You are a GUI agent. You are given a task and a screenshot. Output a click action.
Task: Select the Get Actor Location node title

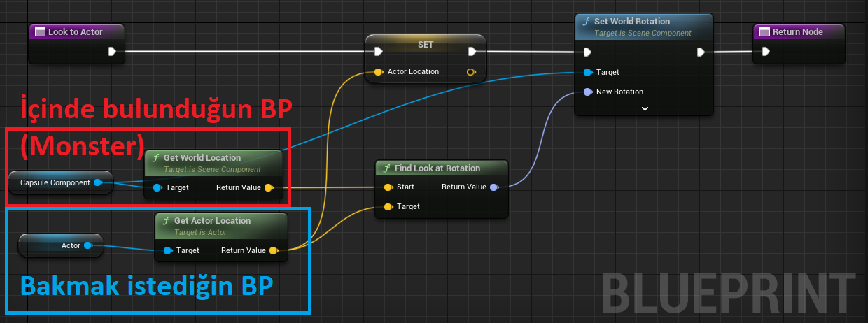click(212, 221)
